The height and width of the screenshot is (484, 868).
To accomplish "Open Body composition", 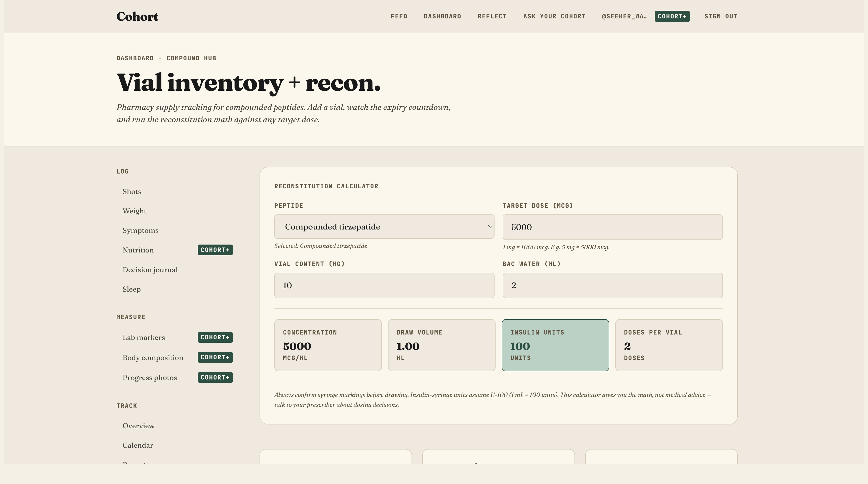I will tap(153, 358).
